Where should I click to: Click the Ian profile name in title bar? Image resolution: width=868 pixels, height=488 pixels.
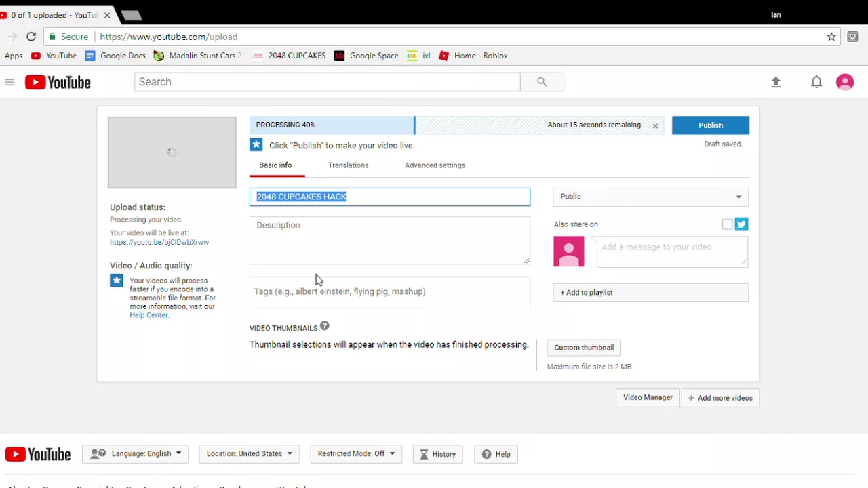coord(776,15)
